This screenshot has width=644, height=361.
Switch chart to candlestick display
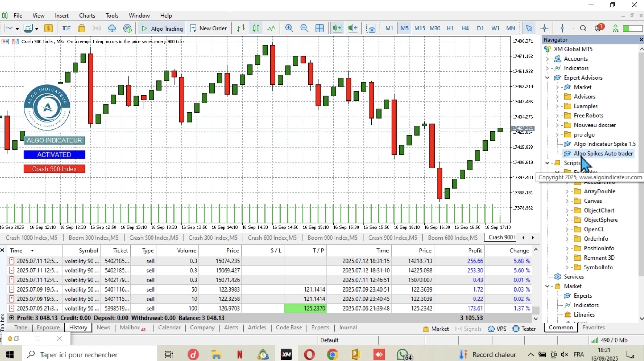256,28
